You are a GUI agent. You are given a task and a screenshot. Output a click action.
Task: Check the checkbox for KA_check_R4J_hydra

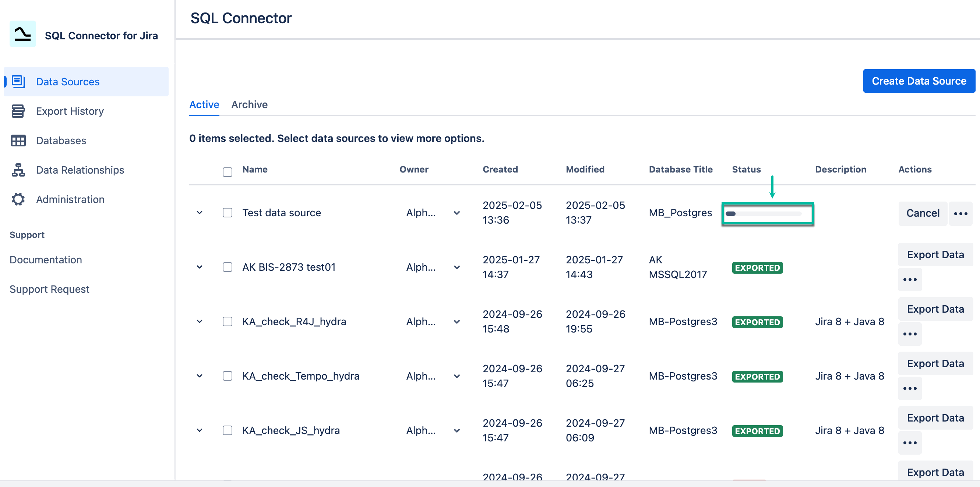(x=228, y=321)
